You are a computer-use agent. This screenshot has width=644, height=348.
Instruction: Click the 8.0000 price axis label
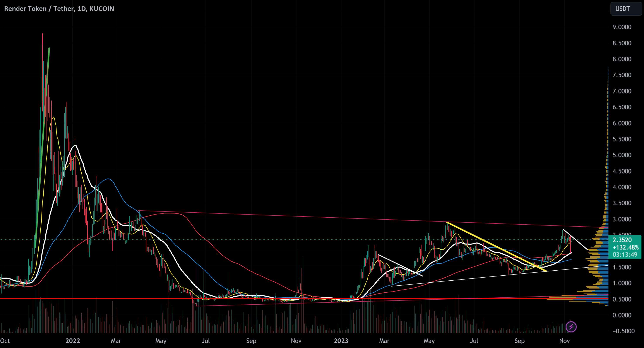point(622,59)
